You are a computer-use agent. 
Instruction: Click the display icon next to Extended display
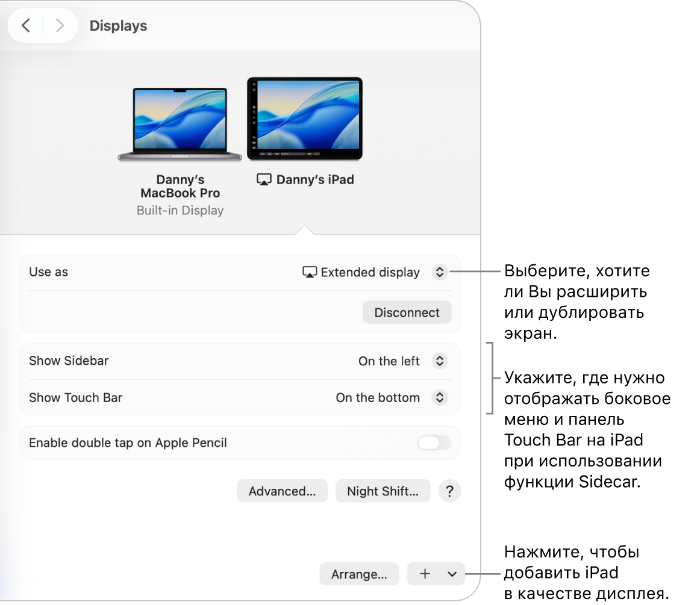tap(310, 272)
